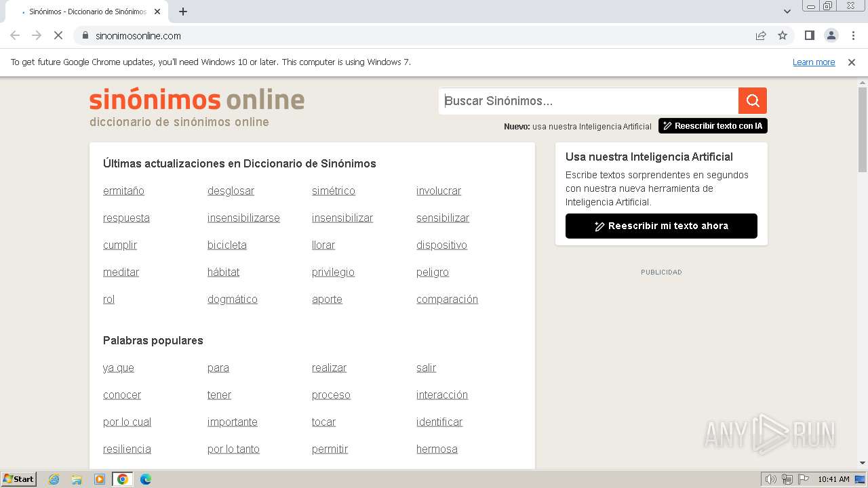Go back to previous page
This screenshot has height=488, width=868.
coord(15,35)
